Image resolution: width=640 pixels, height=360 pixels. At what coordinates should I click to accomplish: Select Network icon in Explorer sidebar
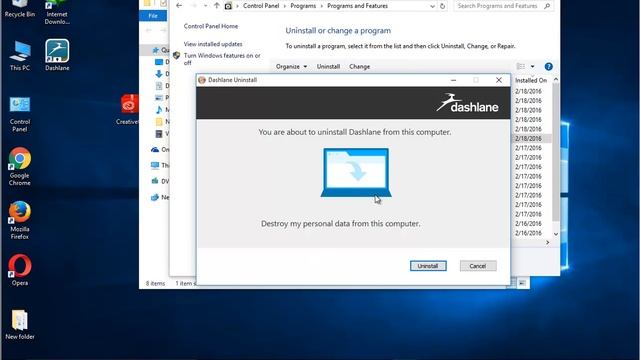click(155, 197)
